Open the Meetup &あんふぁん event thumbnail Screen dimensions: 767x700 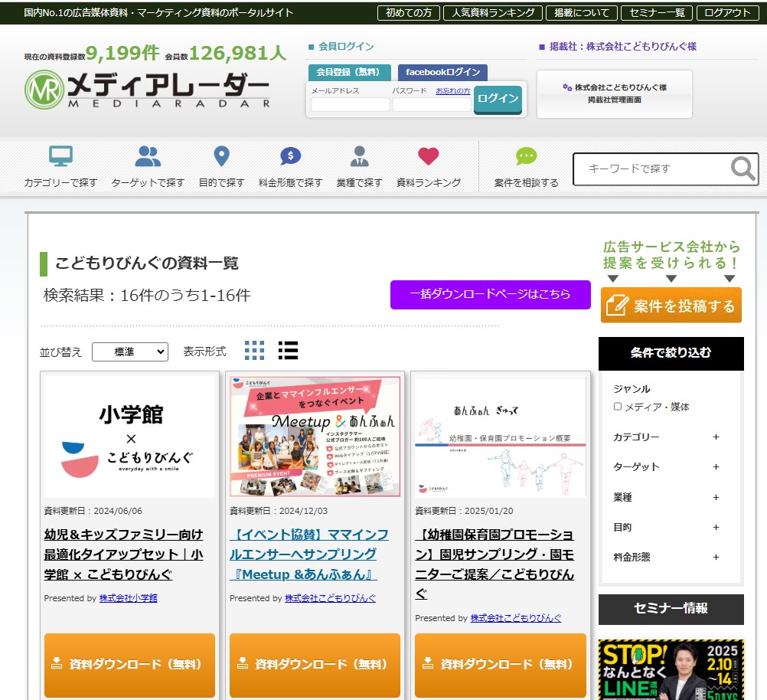[315, 437]
